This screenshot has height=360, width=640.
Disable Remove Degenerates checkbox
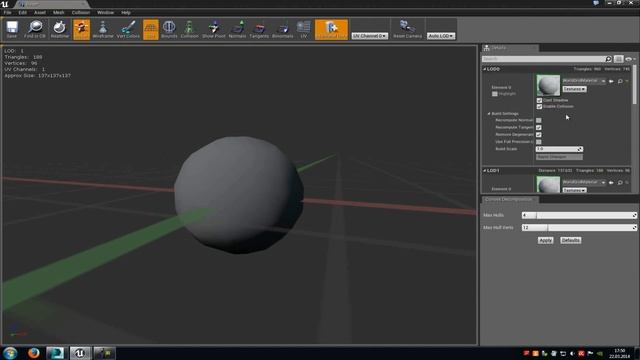coord(539,134)
